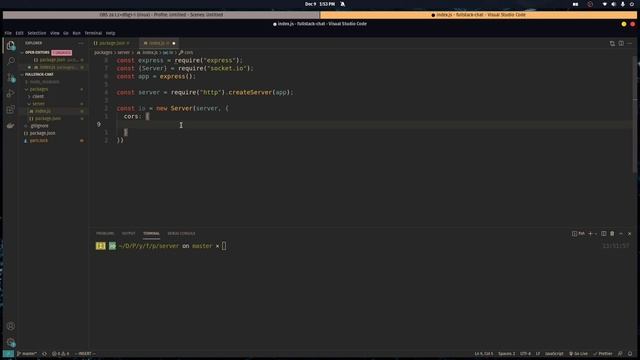Kill the terminal with trash icon
The width and height of the screenshot is (640, 360).
coord(612,233)
